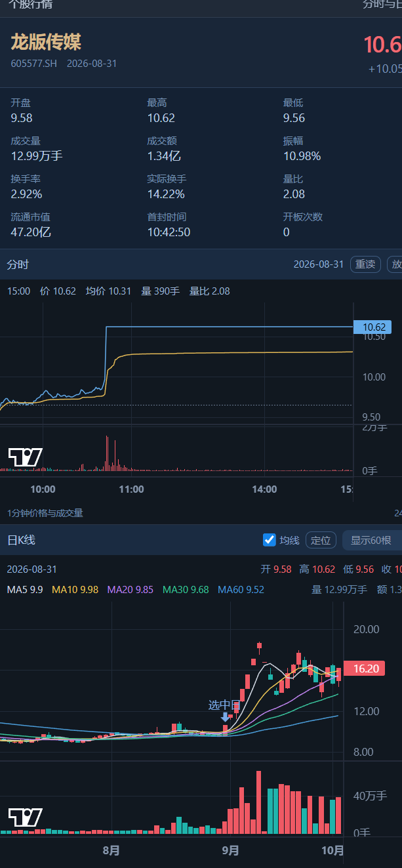Click the MA30 9.68 legend label

pos(186,590)
